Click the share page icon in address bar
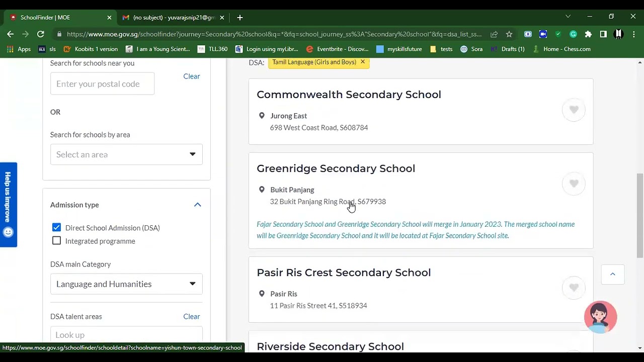Screen dimensions: 644x362 click(x=494, y=34)
